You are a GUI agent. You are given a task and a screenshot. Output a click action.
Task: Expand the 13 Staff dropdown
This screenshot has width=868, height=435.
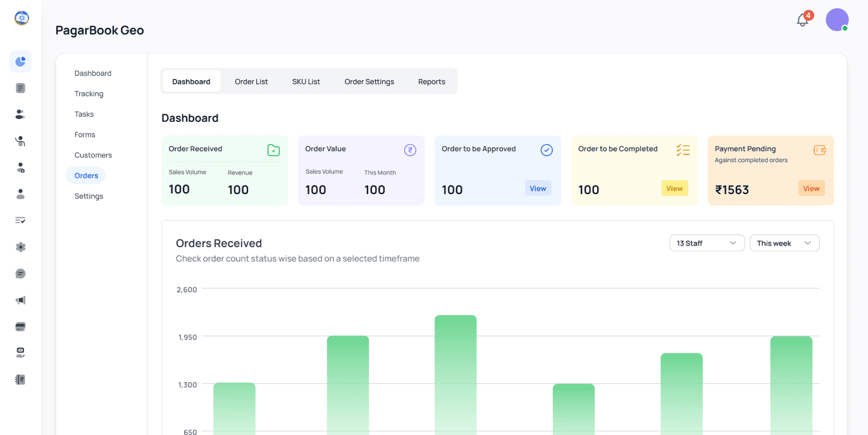[707, 243]
